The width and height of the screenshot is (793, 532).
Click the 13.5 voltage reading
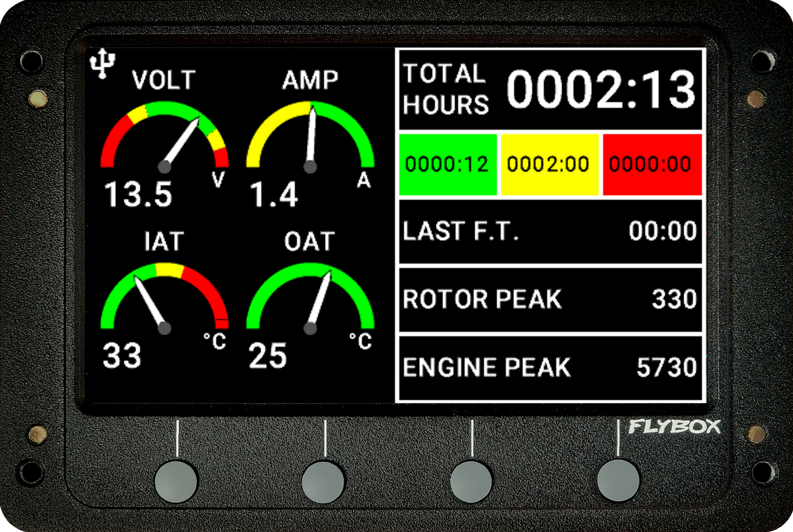(x=138, y=195)
